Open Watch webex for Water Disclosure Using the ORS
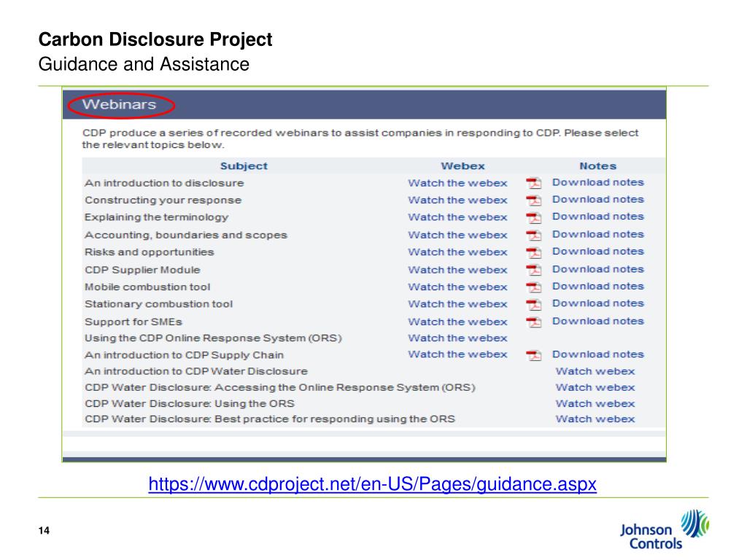 click(x=595, y=403)
